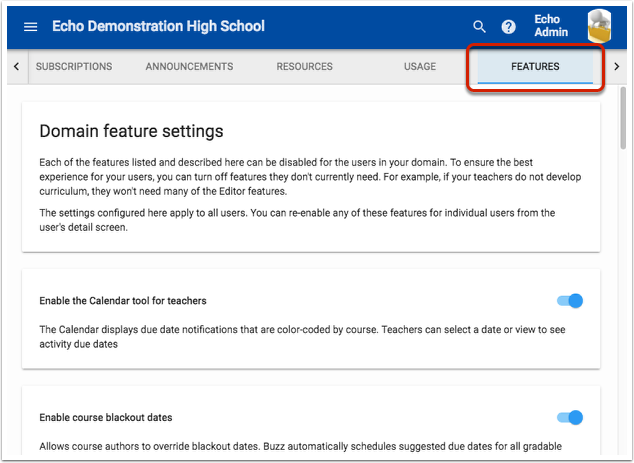Click the search magnifier icon
Screen dimensions: 634x463
479,26
